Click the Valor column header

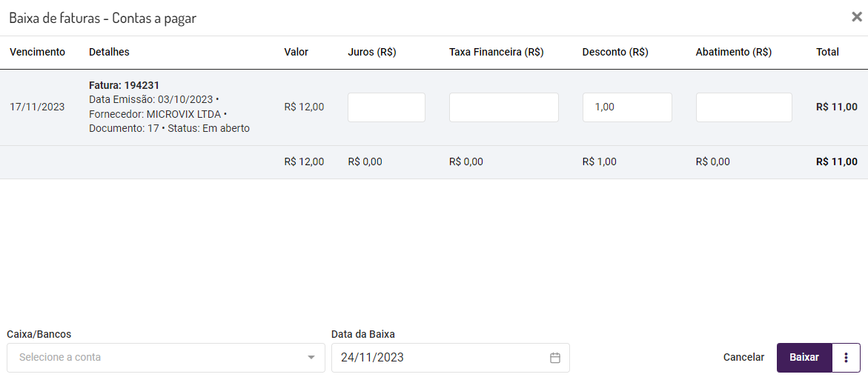coord(296,52)
